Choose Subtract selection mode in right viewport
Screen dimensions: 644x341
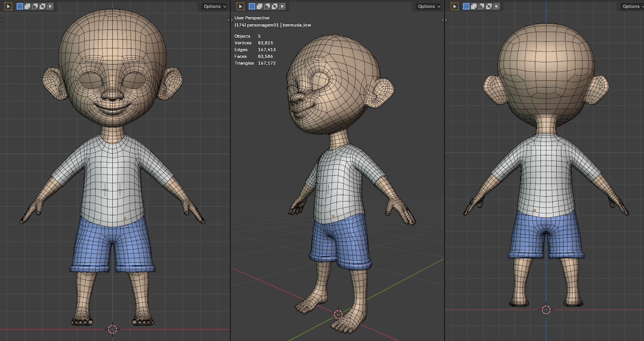[481, 6]
